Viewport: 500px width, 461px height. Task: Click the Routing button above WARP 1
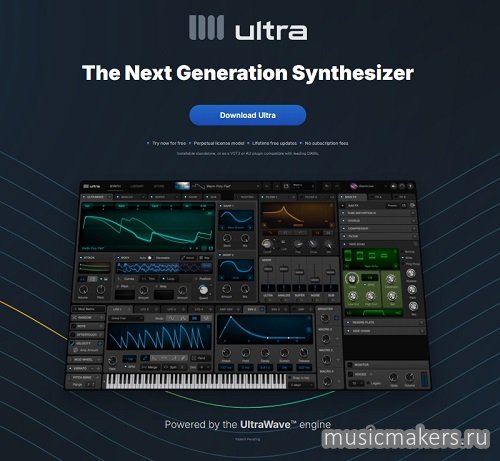pos(246,197)
